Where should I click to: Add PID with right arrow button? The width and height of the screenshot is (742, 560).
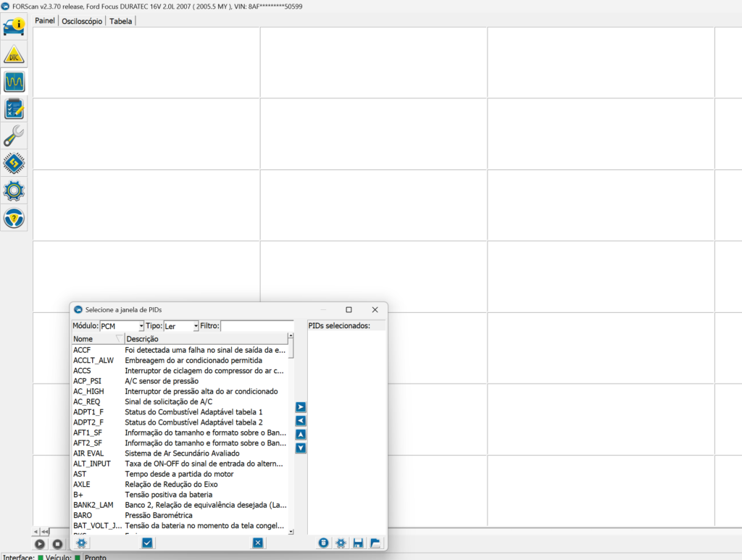tap(301, 407)
